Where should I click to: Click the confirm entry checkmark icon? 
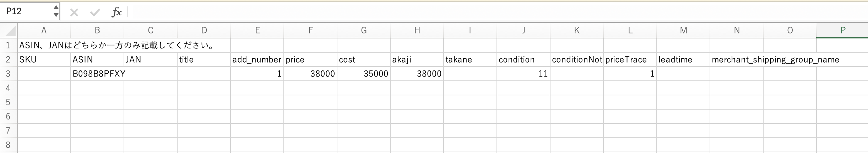95,13
